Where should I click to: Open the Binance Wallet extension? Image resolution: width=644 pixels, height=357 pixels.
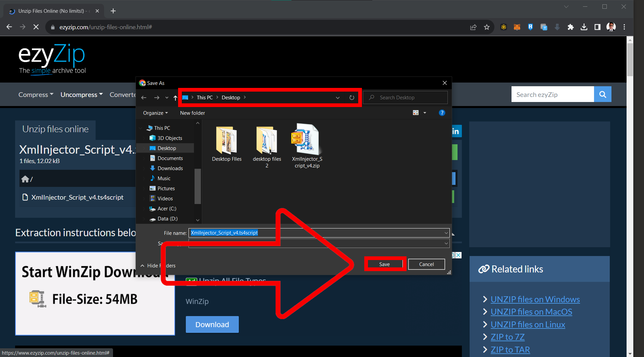(503, 27)
